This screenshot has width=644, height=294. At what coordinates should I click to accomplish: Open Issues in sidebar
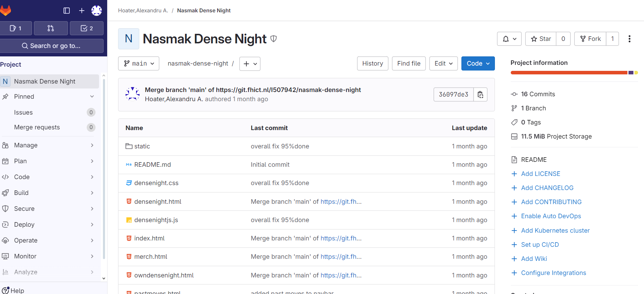pos(23,112)
